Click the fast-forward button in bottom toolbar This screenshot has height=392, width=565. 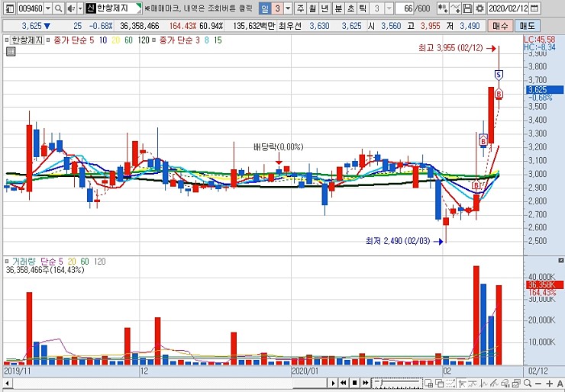click(366, 383)
